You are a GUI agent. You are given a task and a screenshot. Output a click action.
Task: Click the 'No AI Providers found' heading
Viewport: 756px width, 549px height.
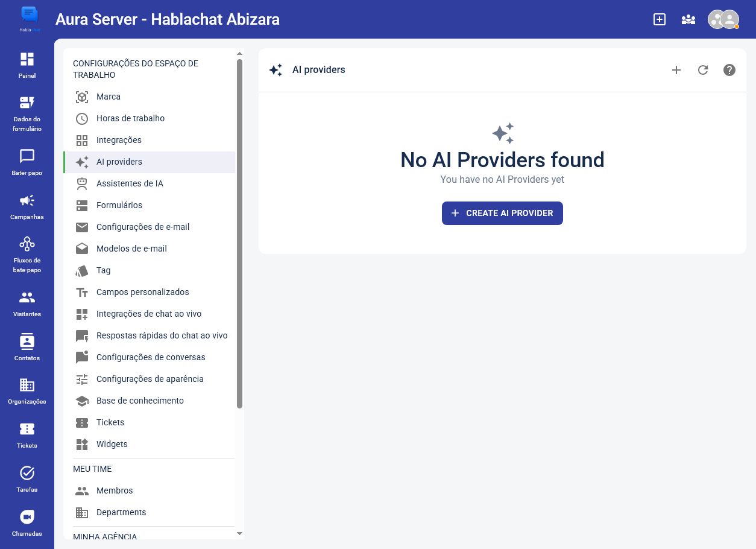pyautogui.click(x=502, y=160)
